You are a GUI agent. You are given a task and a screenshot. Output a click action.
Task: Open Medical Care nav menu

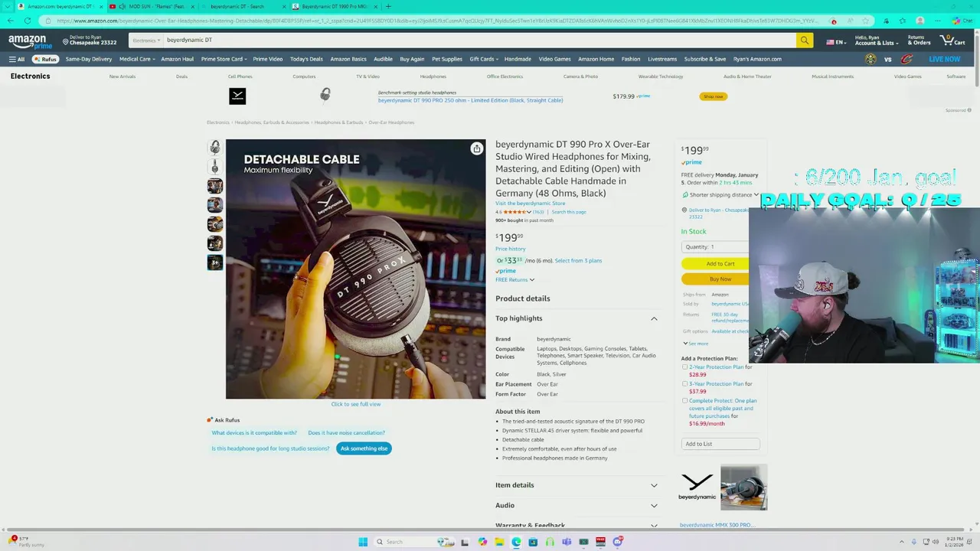(x=137, y=59)
